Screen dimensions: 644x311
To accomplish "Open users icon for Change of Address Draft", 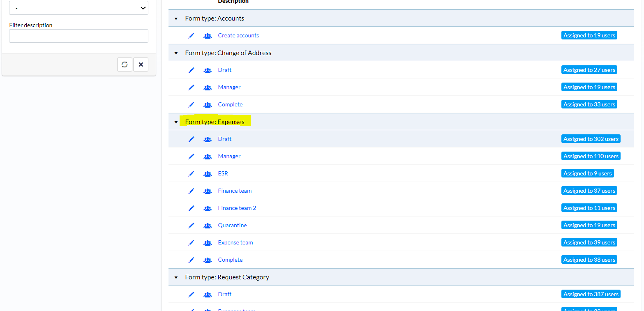I will pyautogui.click(x=208, y=70).
